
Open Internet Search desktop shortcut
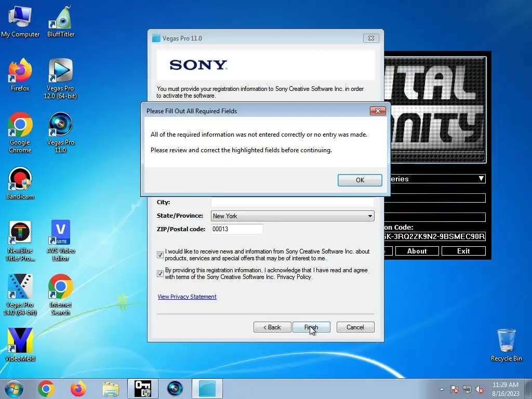click(x=60, y=295)
